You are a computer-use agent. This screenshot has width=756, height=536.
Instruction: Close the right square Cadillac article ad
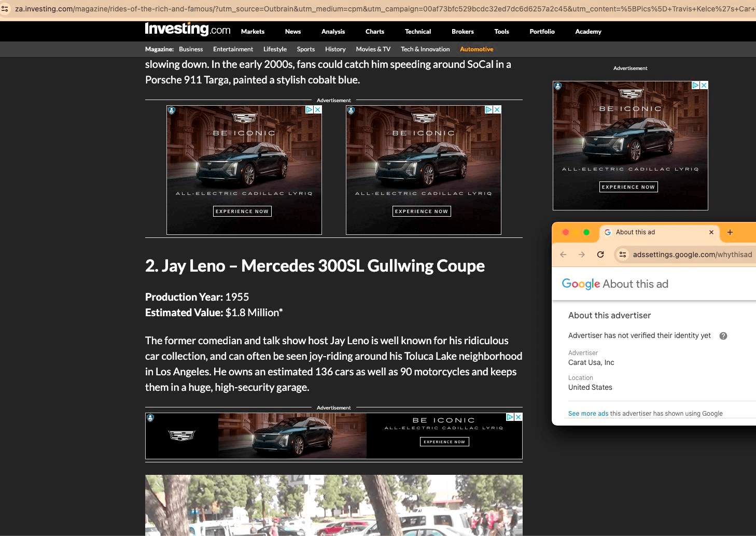(497, 110)
